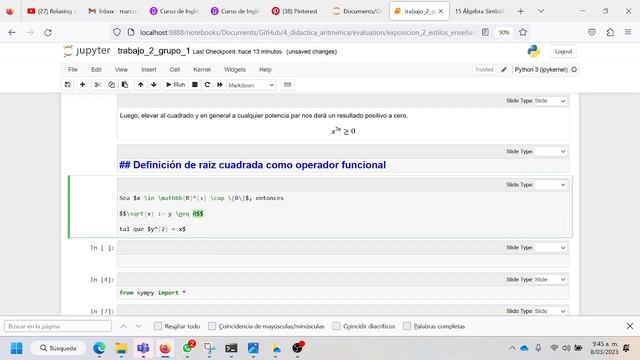Interrupt the kernel stop icon

(x=195, y=85)
